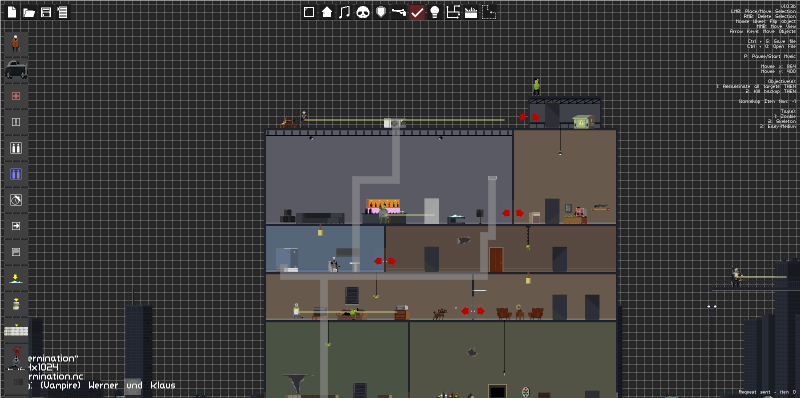Click the red arrows marker by office room
The width and height of the screenshot is (800, 398).
pyautogui.click(x=512, y=213)
